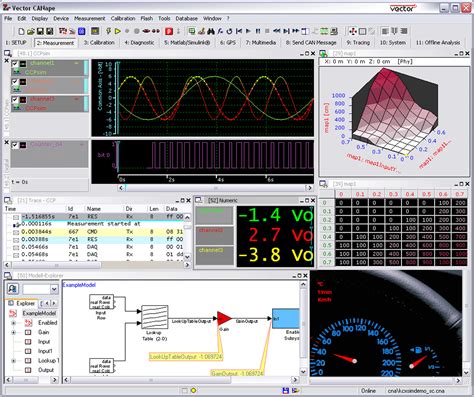Open the Database menu
Image resolution: width=474 pixels, height=397 pixels.
[187, 19]
